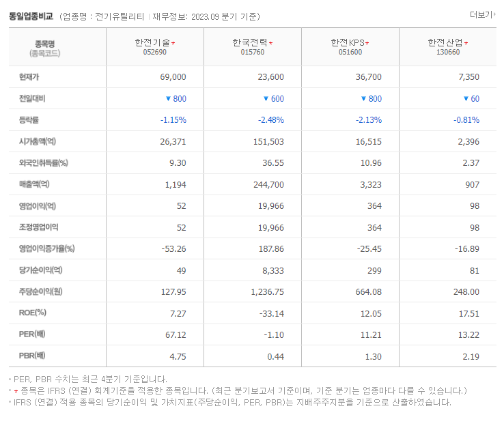Select the market cap 26,371

[x=173, y=141]
